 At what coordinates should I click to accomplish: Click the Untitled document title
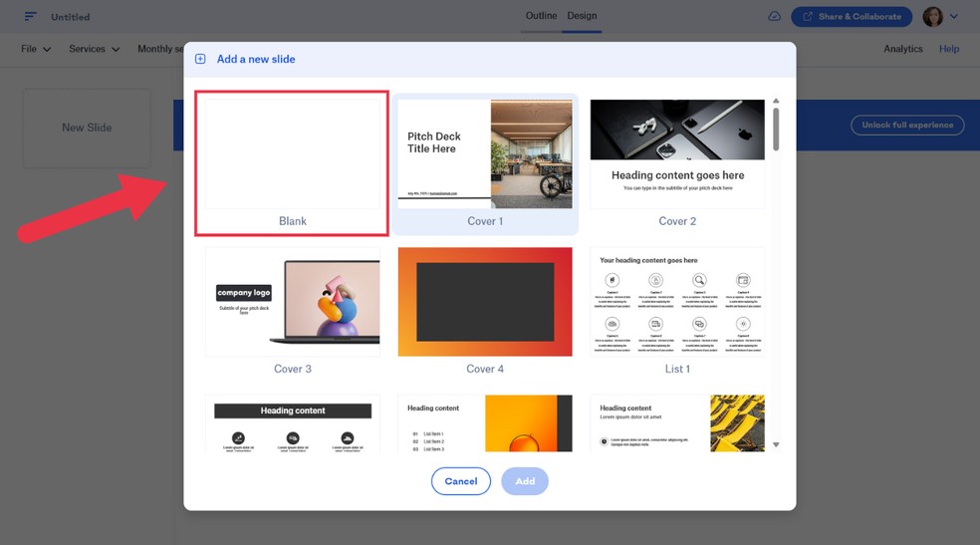click(x=70, y=17)
